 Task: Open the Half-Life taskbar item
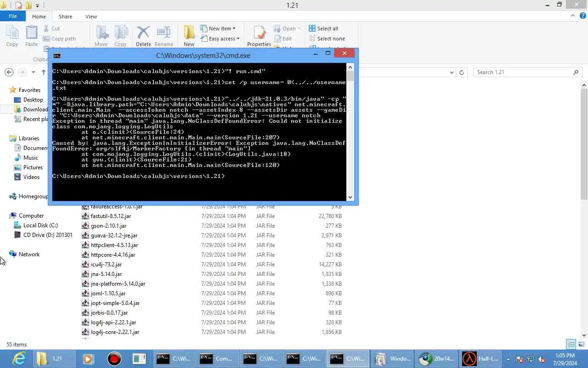pos(481,359)
